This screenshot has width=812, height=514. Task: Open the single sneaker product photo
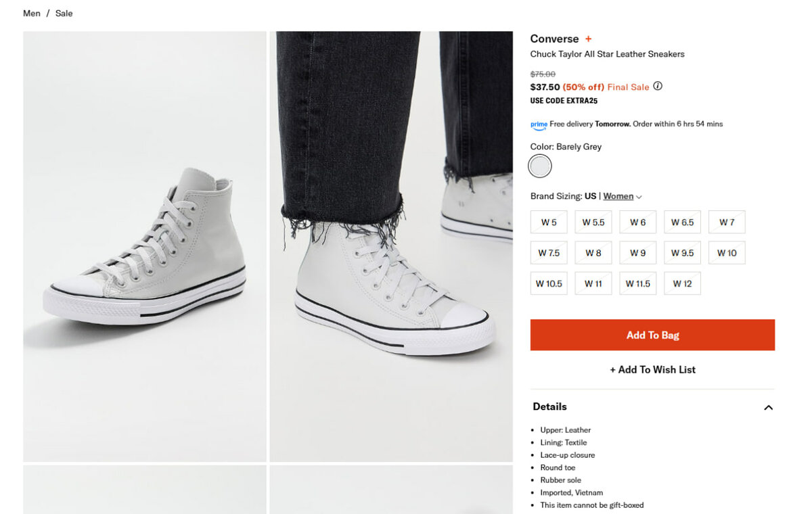[145, 246]
